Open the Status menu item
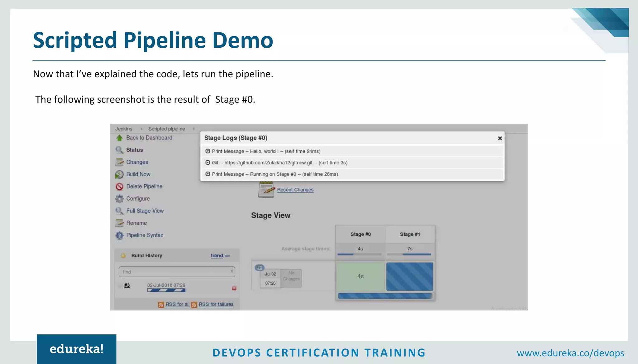 click(x=134, y=150)
